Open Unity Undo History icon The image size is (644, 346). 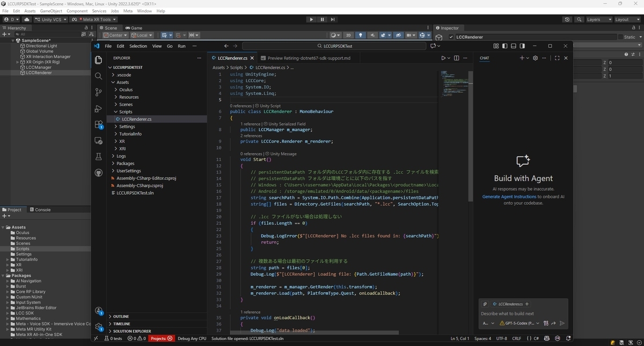click(567, 19)
